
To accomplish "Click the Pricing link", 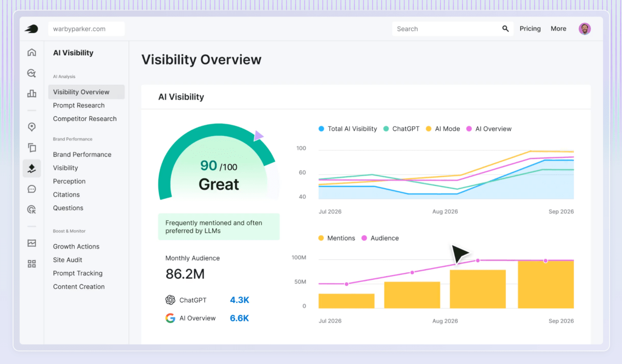I will coord(530,29).
